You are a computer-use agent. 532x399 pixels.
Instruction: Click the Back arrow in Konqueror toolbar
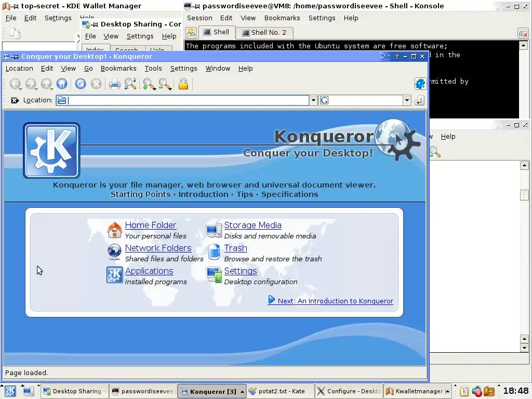pyautogui.click(x=15, y=84)
